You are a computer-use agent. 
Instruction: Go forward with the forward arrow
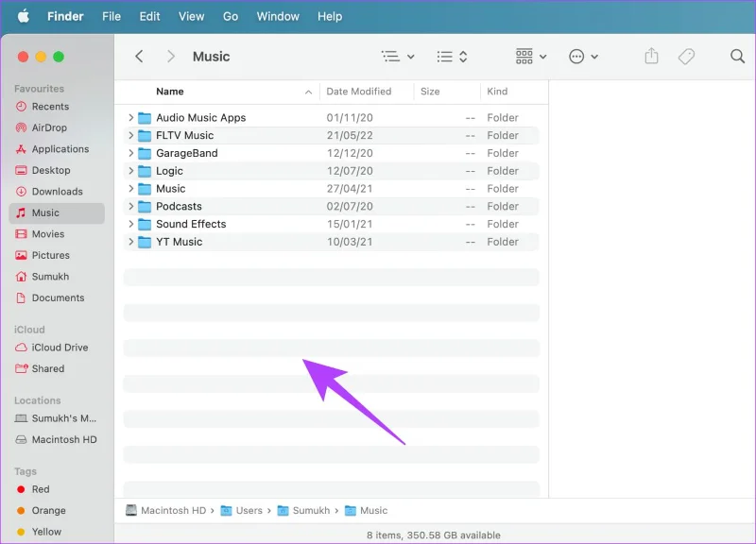tap(170, 57)
